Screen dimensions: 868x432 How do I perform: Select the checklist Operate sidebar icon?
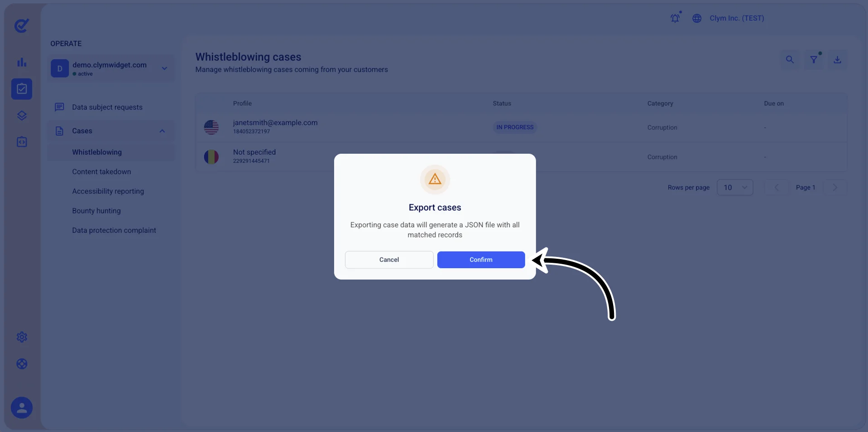coord(22,89)
